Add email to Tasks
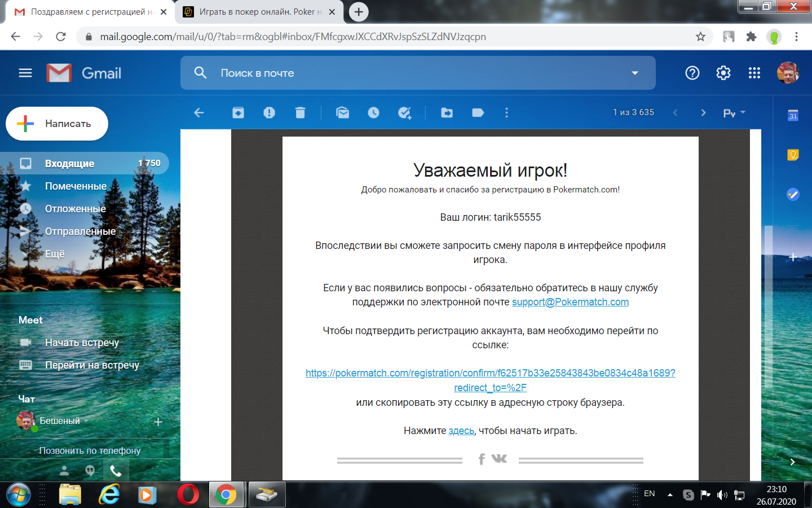 coord(404,113)
